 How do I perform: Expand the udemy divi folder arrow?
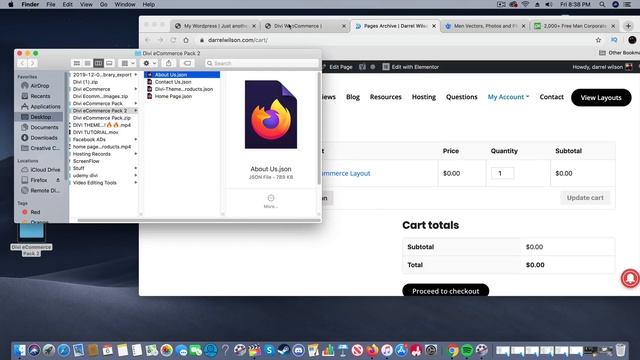click(136, 176)
